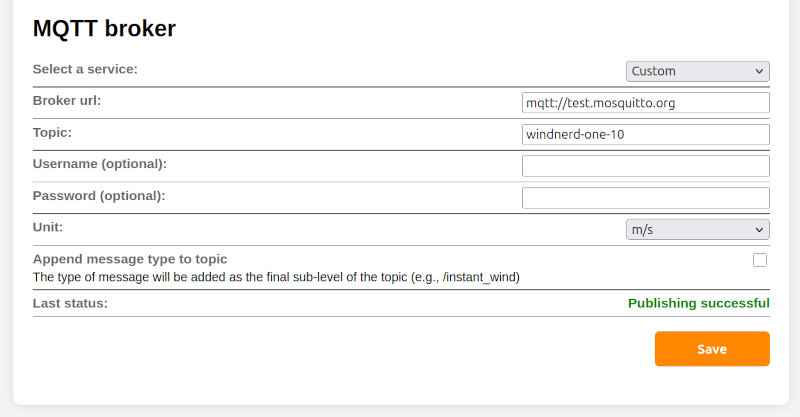Focus the empty Password input box
This screenshot has height=417, width=800.
pyautogui.click(x=645, y=198)
